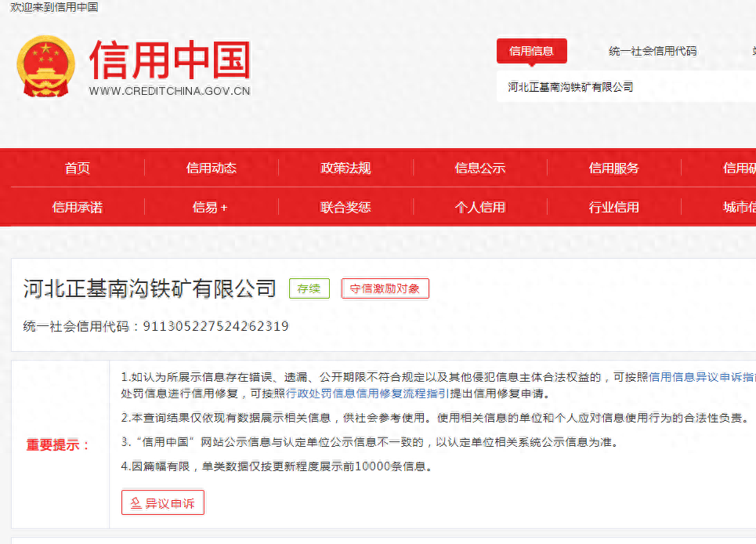Click notice line 3 about 认定单位公示信息
756x544 pixels.
coord(371,442)
